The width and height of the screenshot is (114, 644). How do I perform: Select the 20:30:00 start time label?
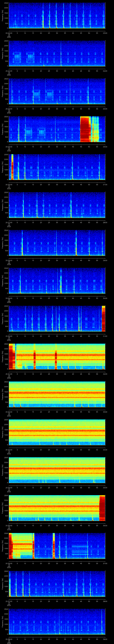pos(9,336)
